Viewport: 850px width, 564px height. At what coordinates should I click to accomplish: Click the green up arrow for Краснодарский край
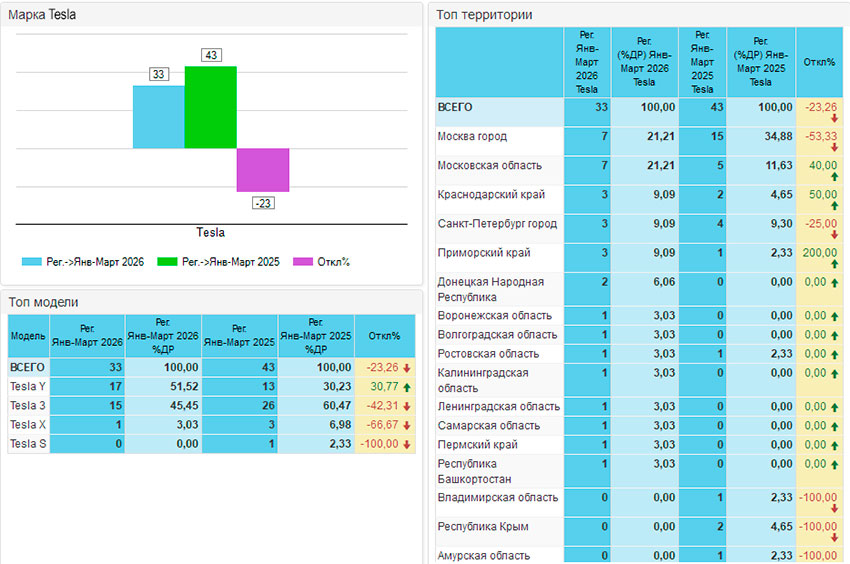833,206
